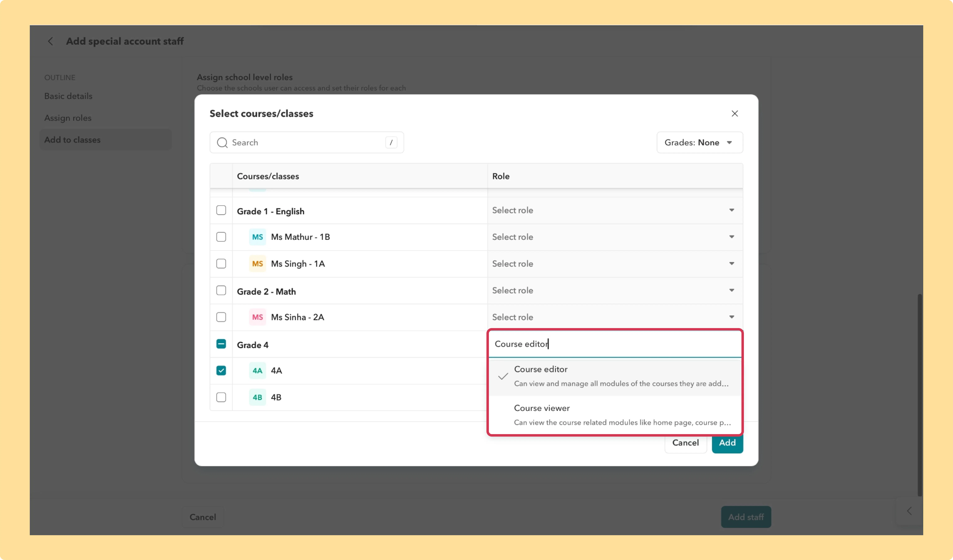This screenshot has width=953, height=560.
Task: Close the Select courses/classes dialog
Action: point(734,113)
